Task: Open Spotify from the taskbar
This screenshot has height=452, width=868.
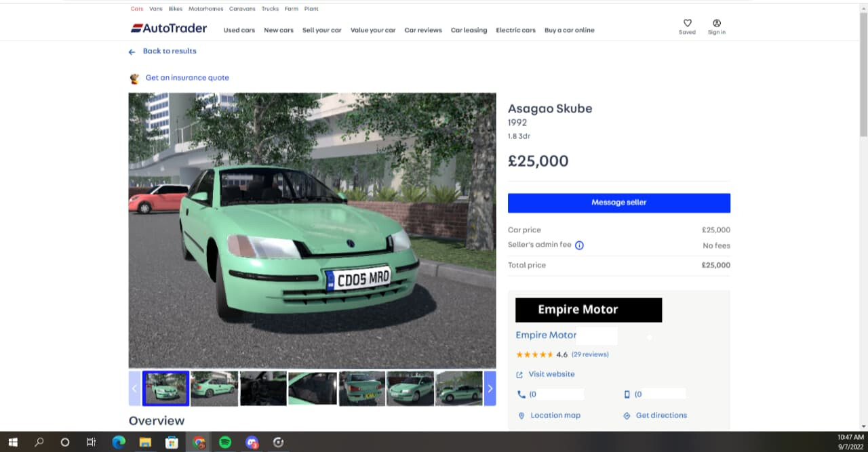Action: pos(225,443)
